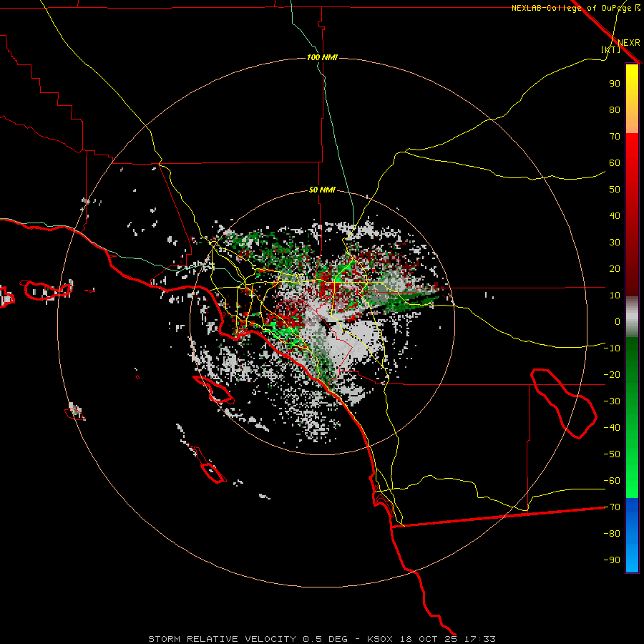This screenshot has height=644, width=644.
Task: Click the 50 NMI range ring label
Action: 322,190
